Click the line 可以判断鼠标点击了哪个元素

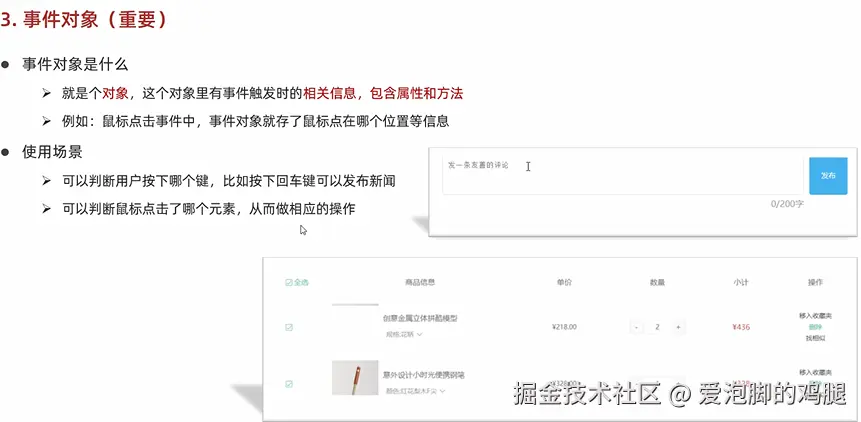click(x=209, y=209)
